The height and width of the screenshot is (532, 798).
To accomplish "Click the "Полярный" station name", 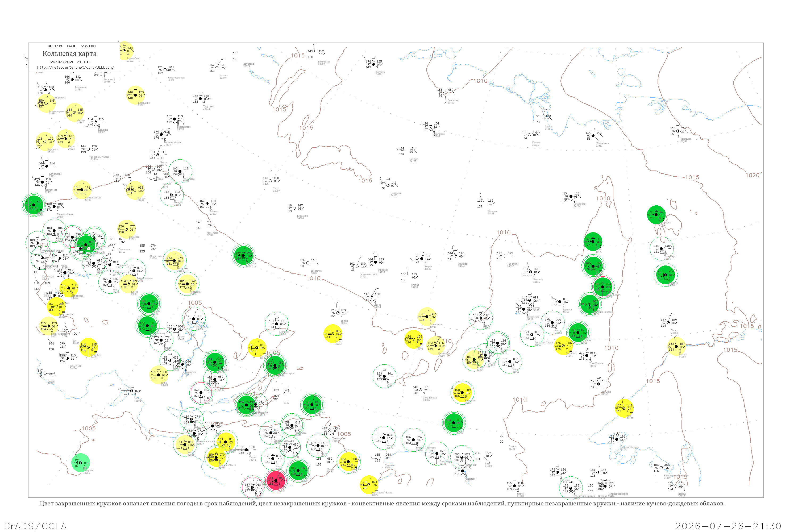I will [x=396, y=193].
